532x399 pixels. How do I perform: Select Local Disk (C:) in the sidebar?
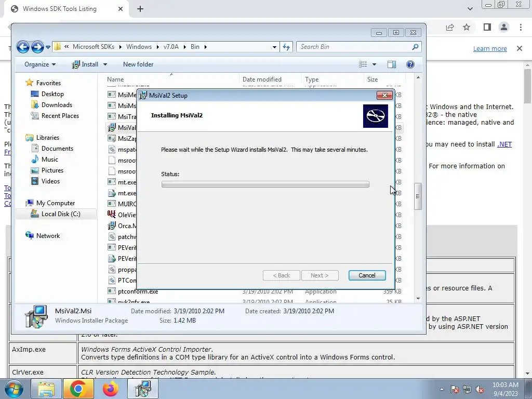[x=56, y=214]
